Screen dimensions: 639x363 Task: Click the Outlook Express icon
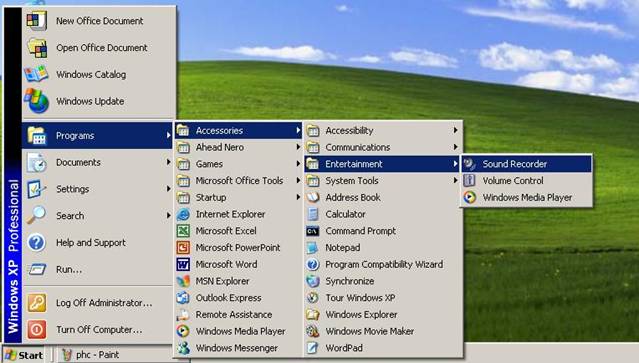pyautogui.click(x=183, y=297)
